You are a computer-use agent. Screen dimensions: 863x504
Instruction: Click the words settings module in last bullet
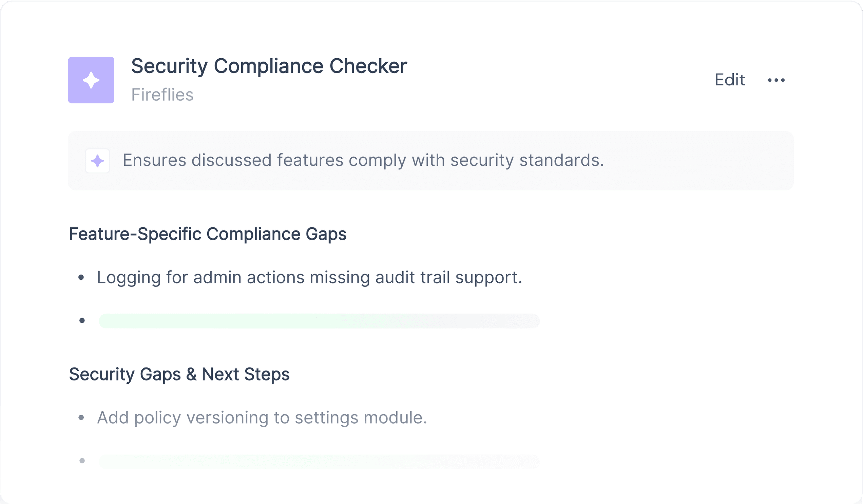361,418
